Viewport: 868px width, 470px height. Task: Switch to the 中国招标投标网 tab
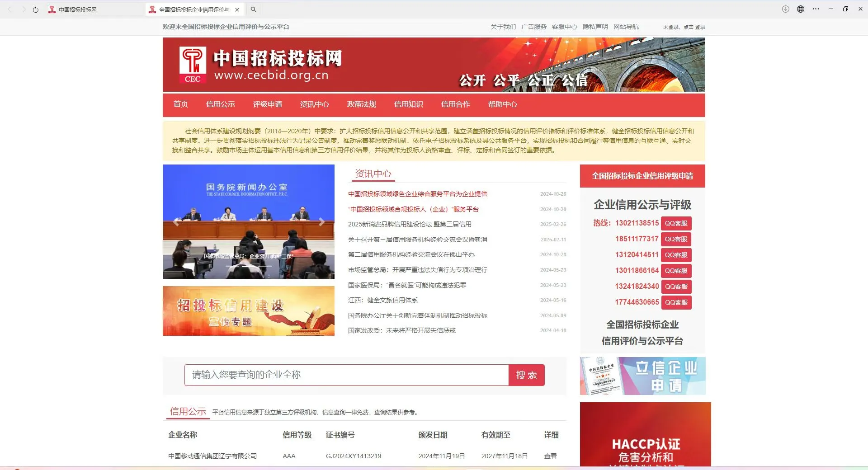point(77,9)
